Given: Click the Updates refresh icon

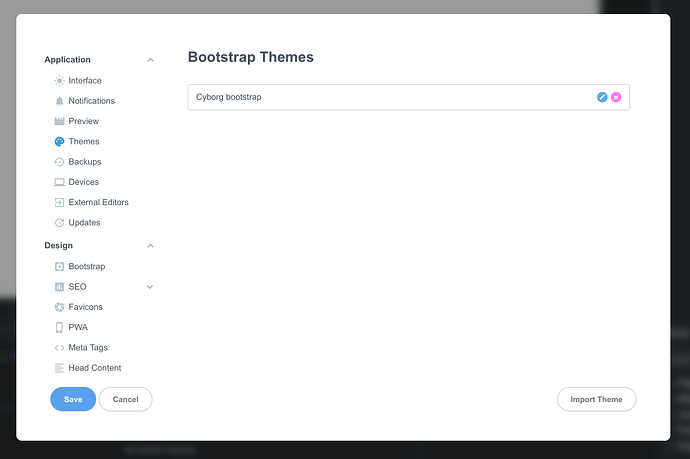Looking at the screenshot, I should point(59,223).
